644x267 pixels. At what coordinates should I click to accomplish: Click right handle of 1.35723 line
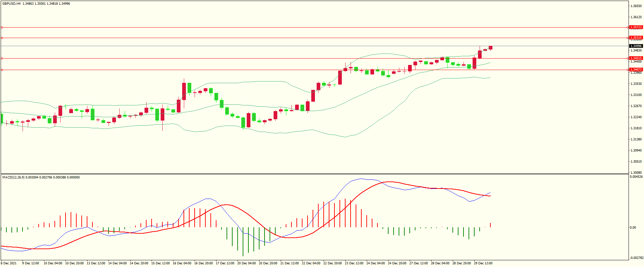[628, 27]
